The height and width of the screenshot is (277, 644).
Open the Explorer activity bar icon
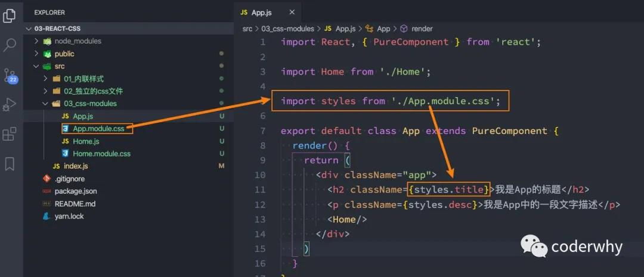pos(9,15)
